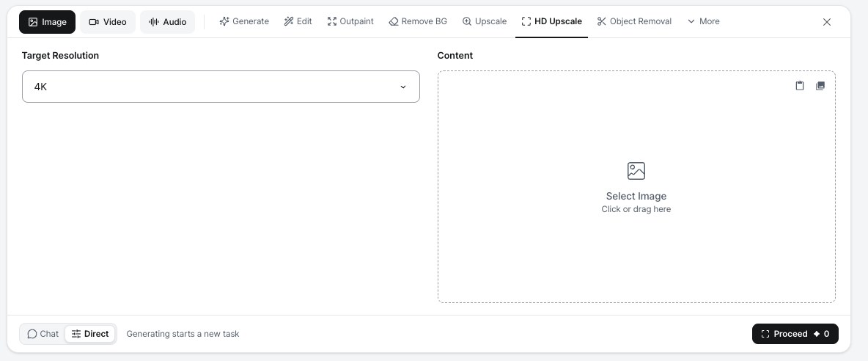Select the HD Upscale tab
Viewport: 868px width, 361px height.
click(551, 21)
